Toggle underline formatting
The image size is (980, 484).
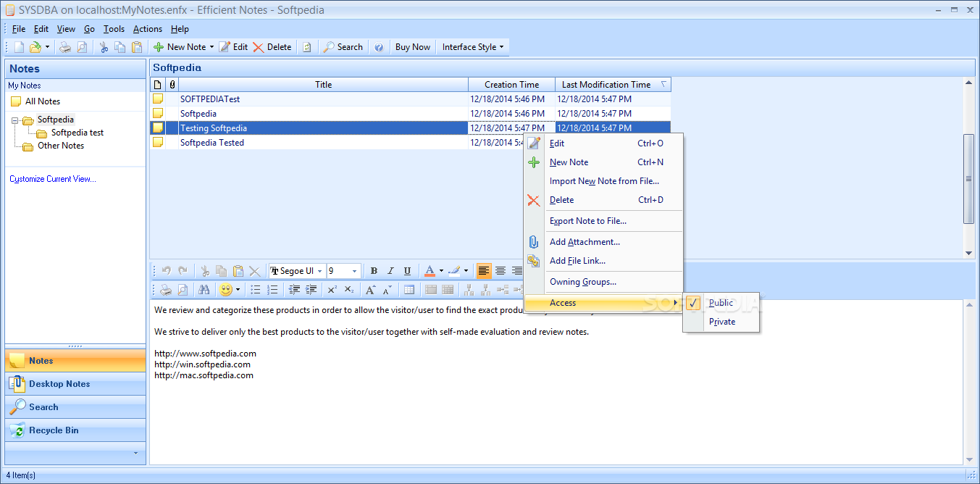click(407, 271)
